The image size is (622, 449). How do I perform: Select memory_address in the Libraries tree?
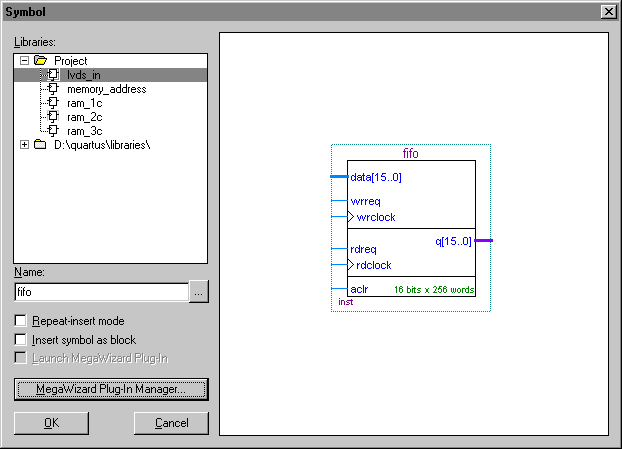coord(106,89)
